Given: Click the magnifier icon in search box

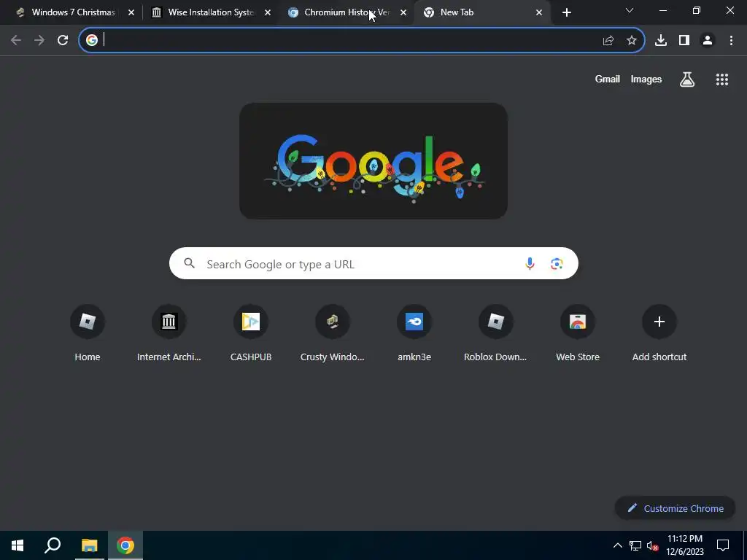Looking at the screenshot, I should pyautogui.click(x=190, y=263).
